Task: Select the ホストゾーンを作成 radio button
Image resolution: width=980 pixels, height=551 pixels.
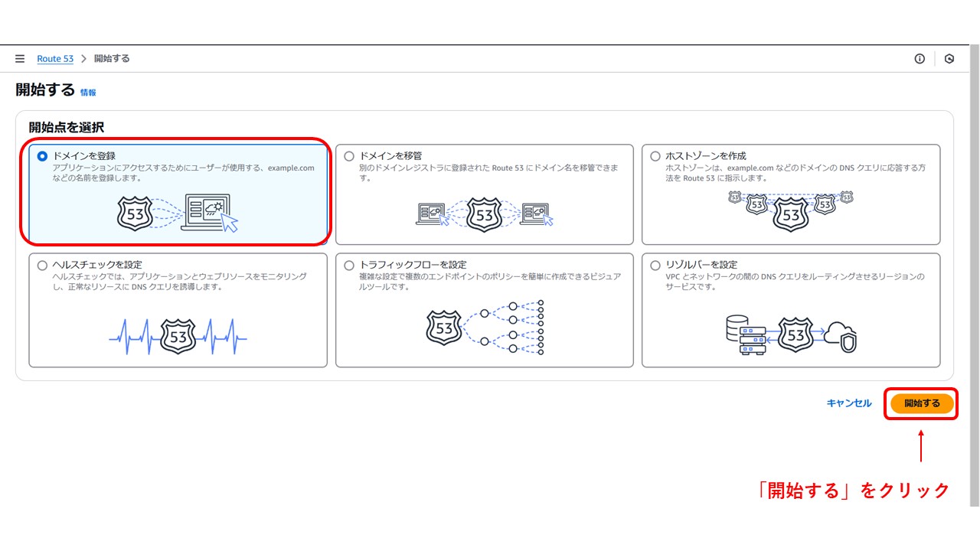Action: 655,156
